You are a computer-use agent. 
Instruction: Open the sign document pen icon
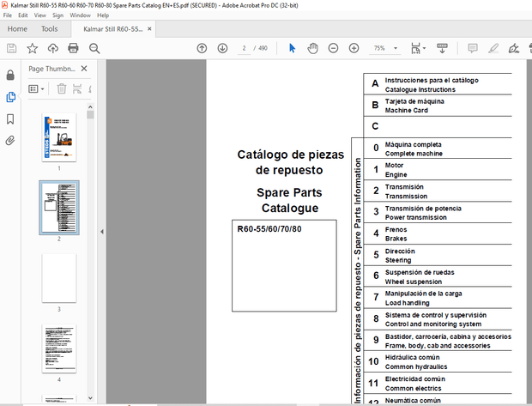(514, 48)
